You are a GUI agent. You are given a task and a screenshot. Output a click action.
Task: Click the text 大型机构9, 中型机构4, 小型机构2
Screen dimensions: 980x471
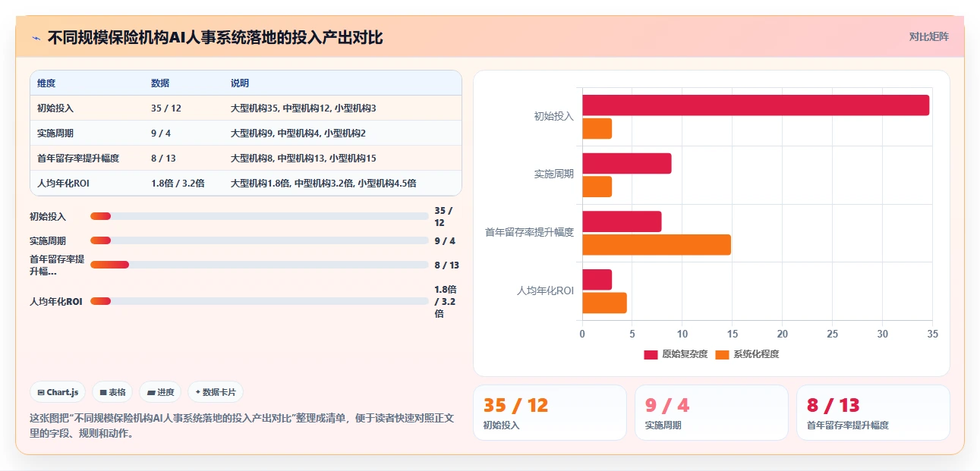point(298,133)
